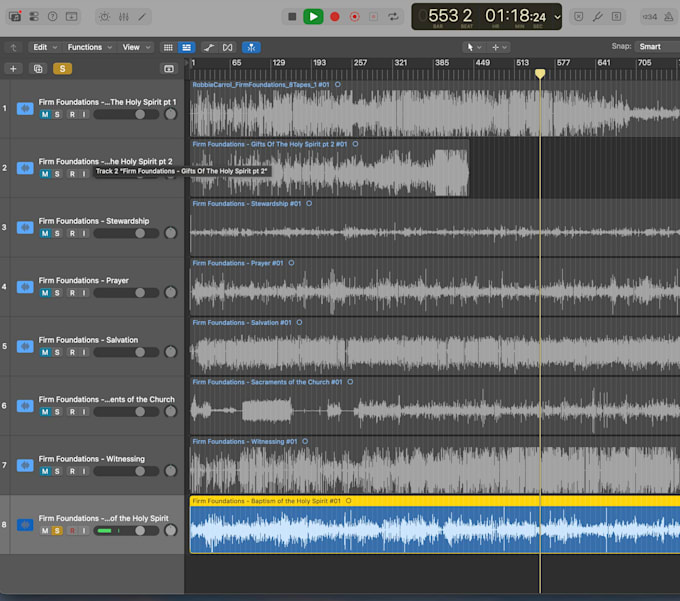Viewport: 680px width, 601px height.
Task: Click the up-arrow hierarchy button
Action: [x=13, y=48]
